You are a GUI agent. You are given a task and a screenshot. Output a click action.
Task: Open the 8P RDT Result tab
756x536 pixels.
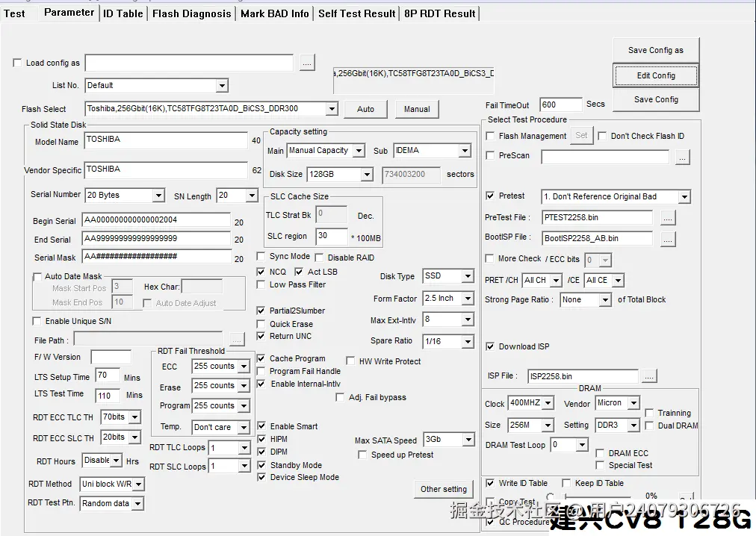440,13
